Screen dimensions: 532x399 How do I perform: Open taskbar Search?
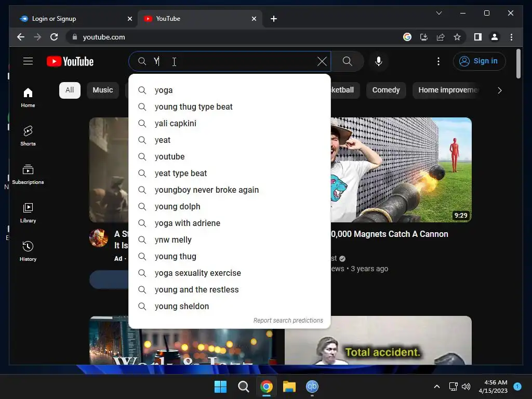click(x=244, y=387)
